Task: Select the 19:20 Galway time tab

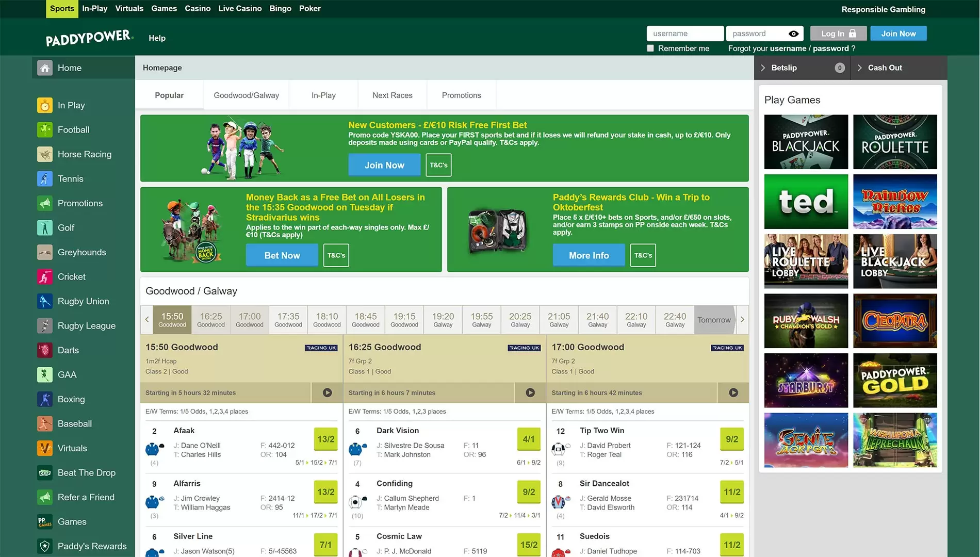Action: 443,320
